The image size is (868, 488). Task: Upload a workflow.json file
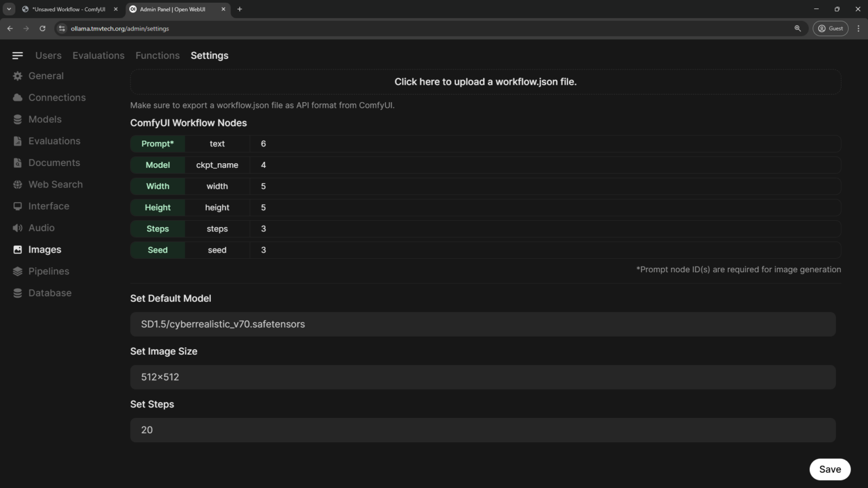click(x=485, y=81)
